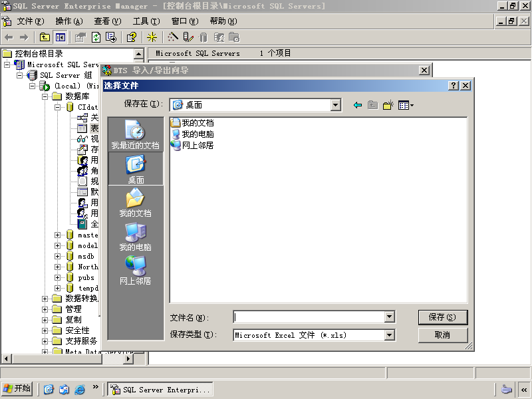Click the up one folder icon in dialog

[372, 105]
